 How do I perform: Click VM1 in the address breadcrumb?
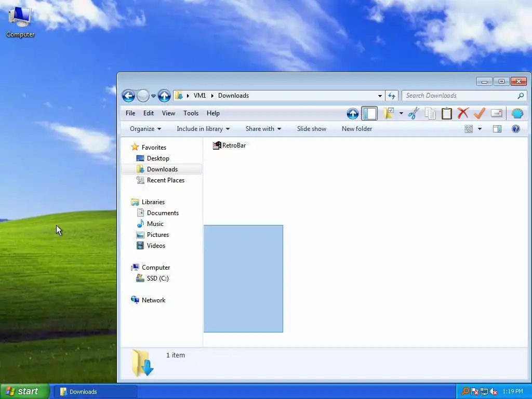199,96
